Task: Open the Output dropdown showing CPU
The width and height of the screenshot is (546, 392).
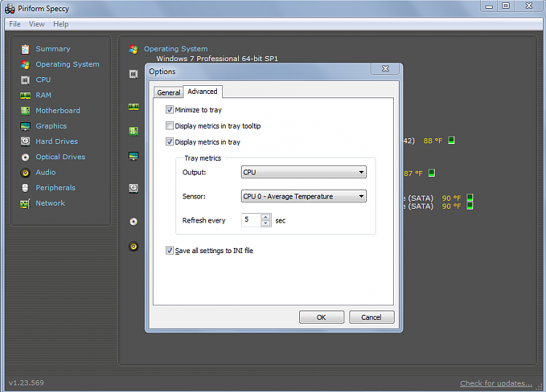Action: tap(304, 172)
